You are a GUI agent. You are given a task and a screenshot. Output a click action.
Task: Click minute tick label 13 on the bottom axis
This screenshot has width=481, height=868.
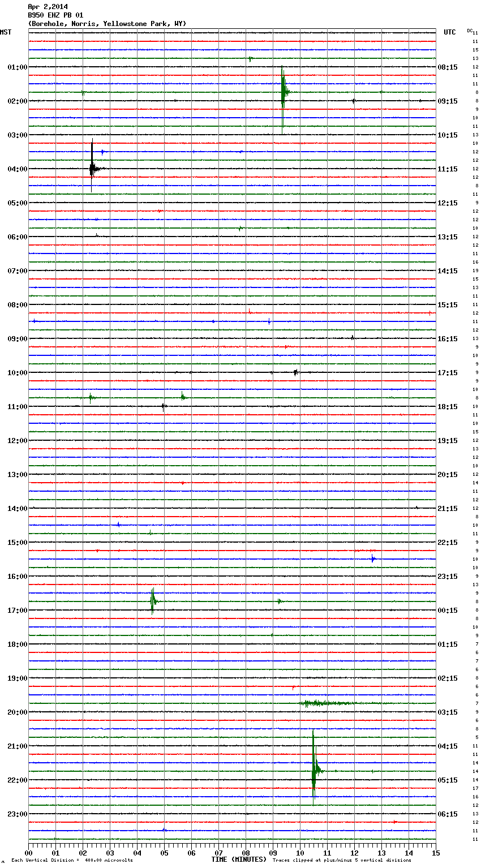(381, 853)
